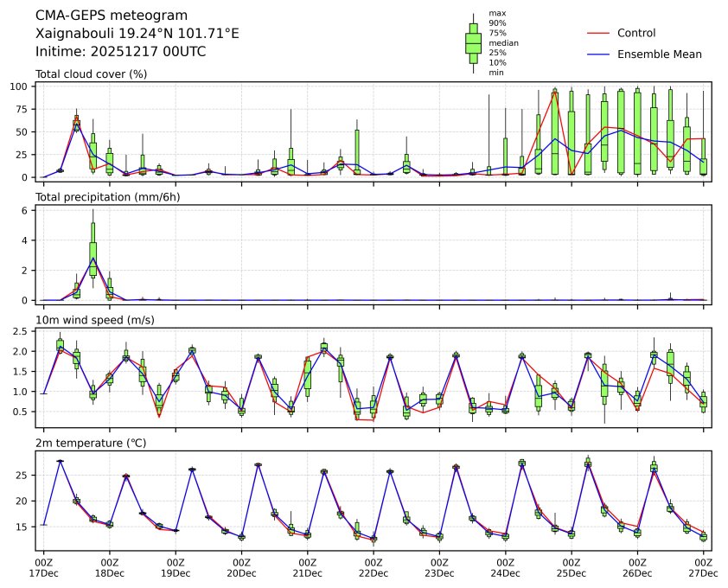728x588 pixels.
Task: Click the max label in box plot legend
Action: pos(496,13)
